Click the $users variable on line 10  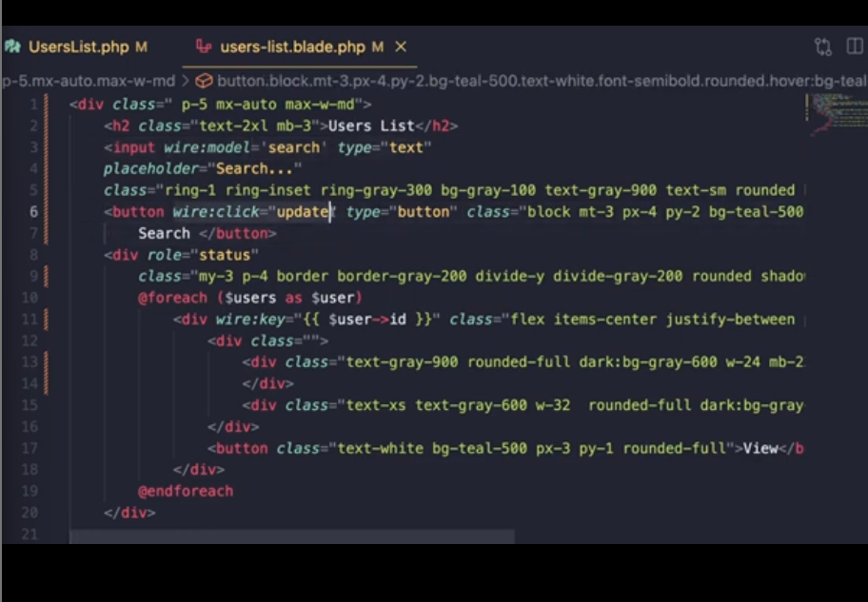pos(250,298)
